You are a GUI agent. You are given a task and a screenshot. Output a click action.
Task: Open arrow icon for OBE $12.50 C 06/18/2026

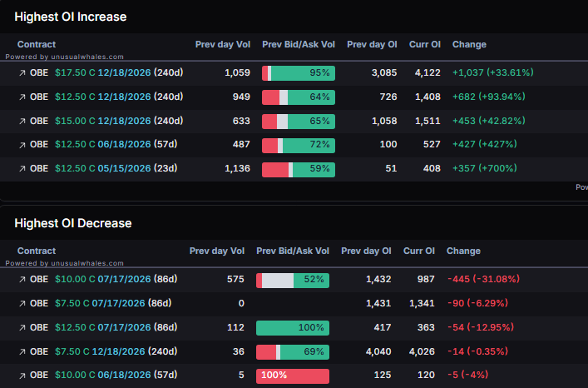[x=22, y=145]
